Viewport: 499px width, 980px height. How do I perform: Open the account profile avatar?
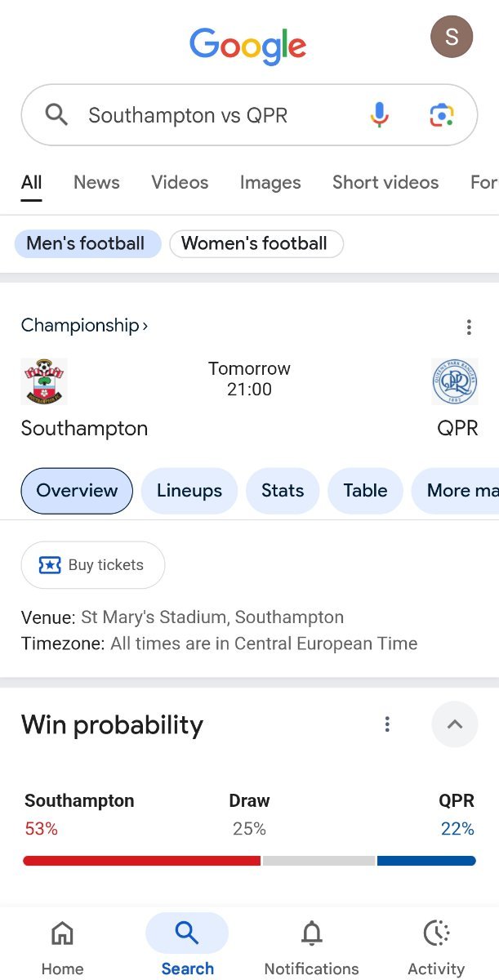pyautogui.click(x=451, y=37)
